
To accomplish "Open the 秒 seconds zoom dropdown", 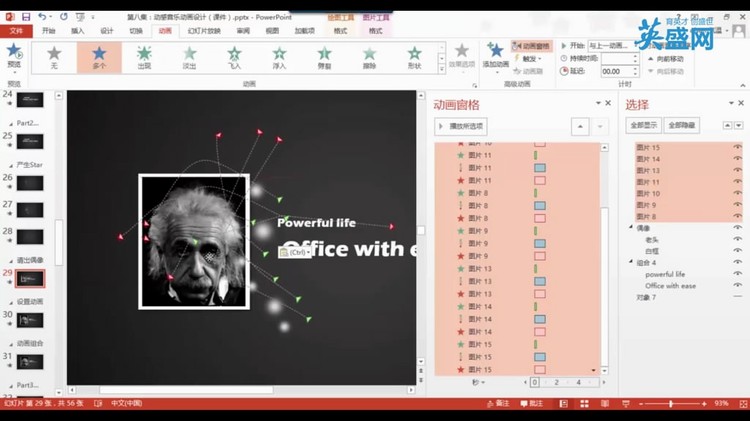I will (478, 382).
